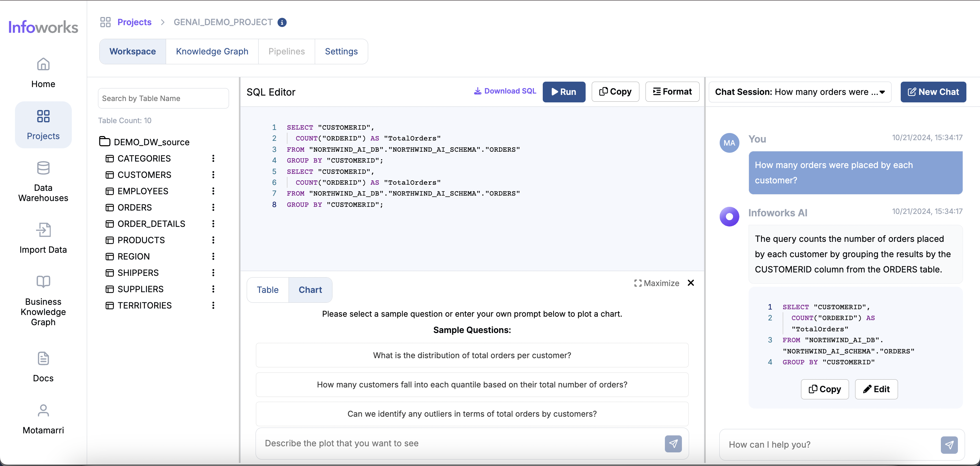The height and width of the screenshot is (466, 980).
Task: Select sample question about outliers in orders
Action: point(472,414)
